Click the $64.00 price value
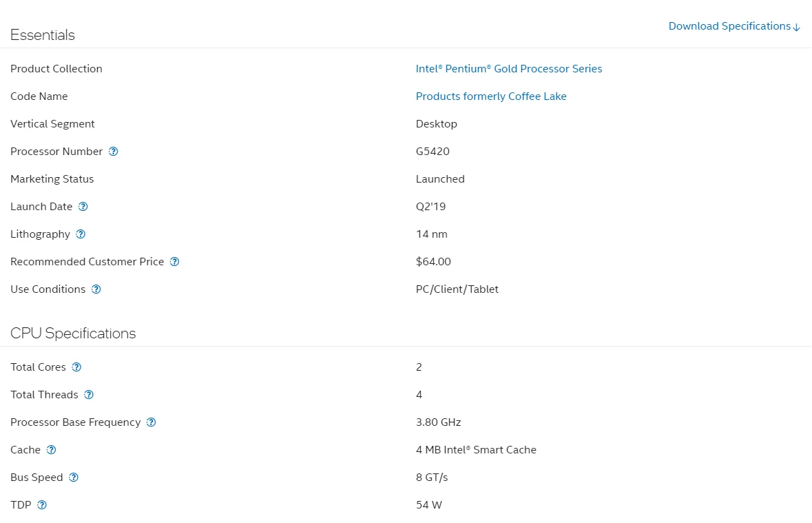 click(433, 262)
